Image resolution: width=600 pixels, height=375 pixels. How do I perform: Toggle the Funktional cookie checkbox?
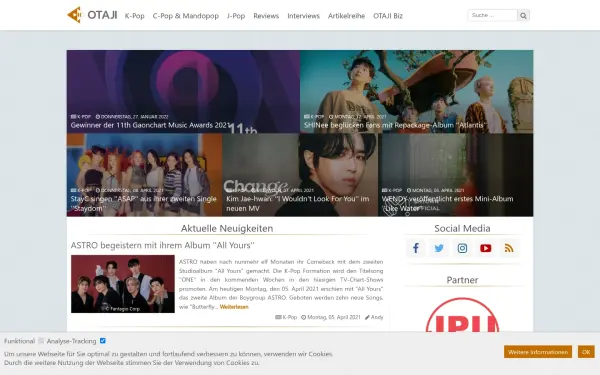(x=41, y=341)
